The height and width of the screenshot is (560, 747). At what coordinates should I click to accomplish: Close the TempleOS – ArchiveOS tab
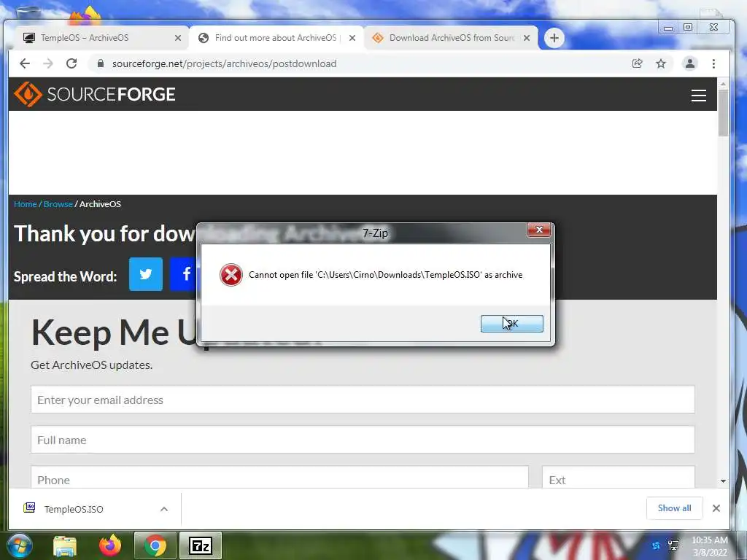178,38
